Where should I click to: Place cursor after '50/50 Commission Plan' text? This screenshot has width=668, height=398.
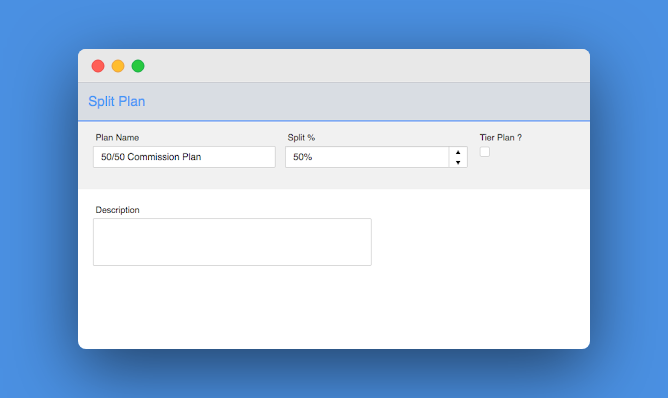tap(203, 157)
